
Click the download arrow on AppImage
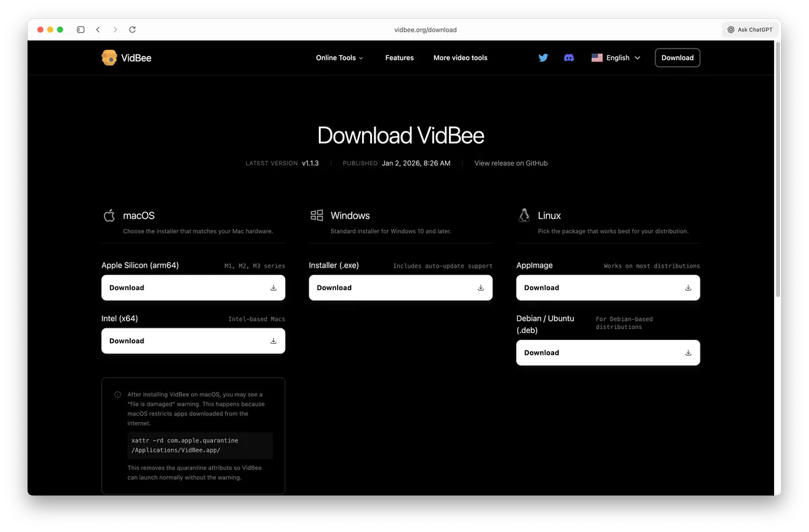[688, 287]
